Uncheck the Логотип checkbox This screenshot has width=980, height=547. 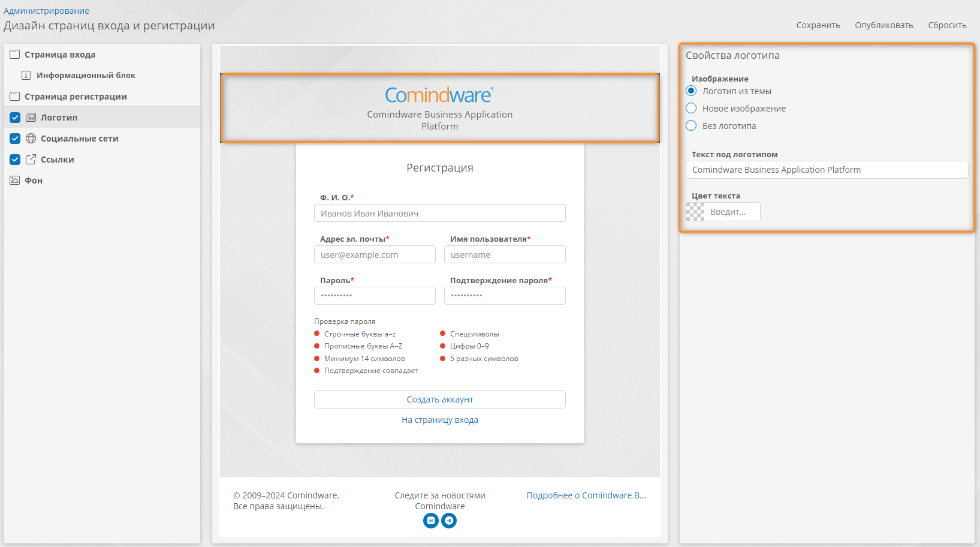15,118
